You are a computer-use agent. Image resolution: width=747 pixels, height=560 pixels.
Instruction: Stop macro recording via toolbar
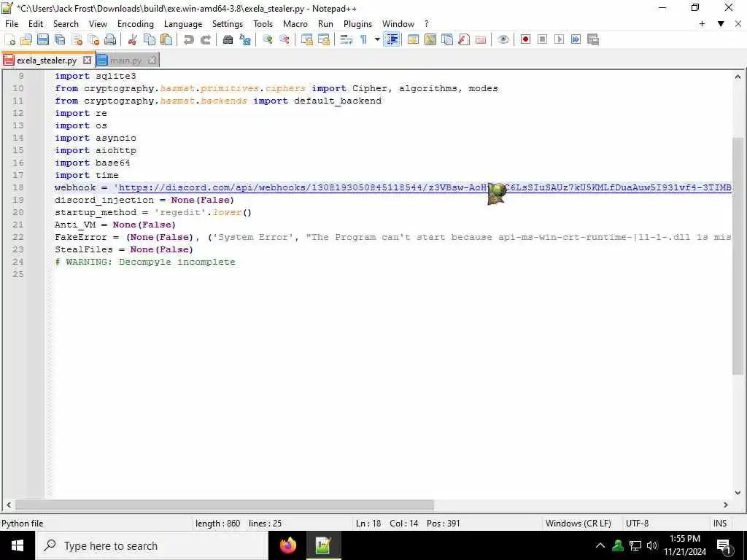pyautogui.click(x=542, y=39)
